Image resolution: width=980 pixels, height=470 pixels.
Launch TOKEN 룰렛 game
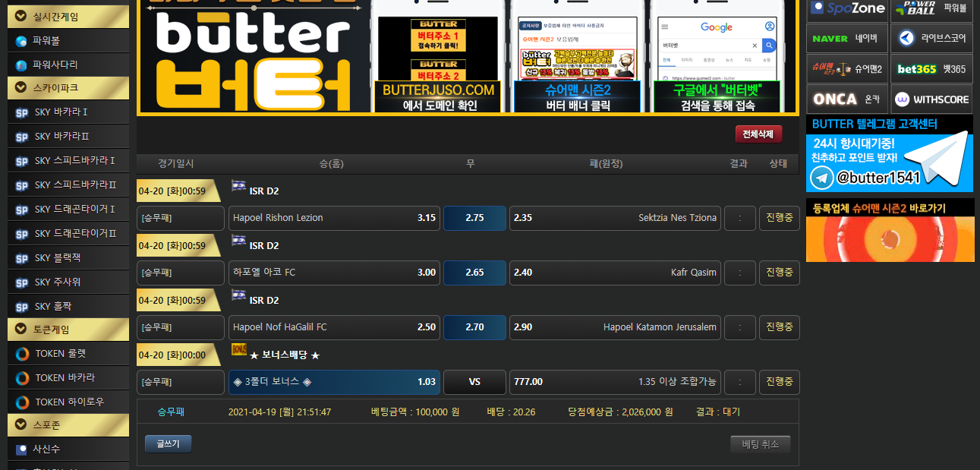pyautogui.click(x=61, y=354)
